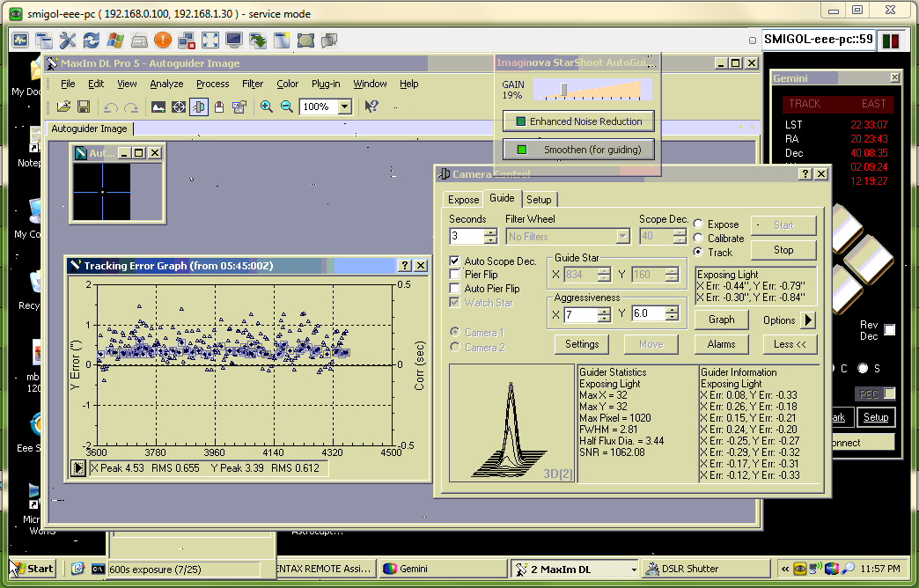Click the Open file toolbar icon

pos(63,107)
